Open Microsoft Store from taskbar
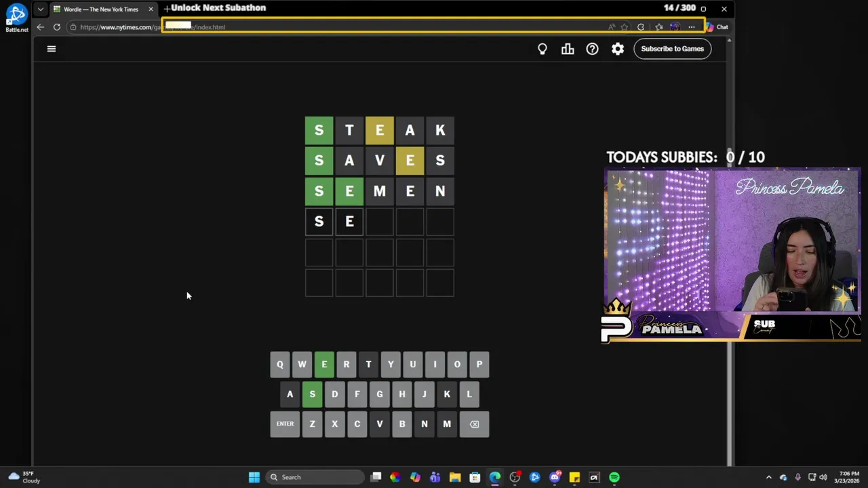Screen dimensions: 868x488 pos(475,477)
